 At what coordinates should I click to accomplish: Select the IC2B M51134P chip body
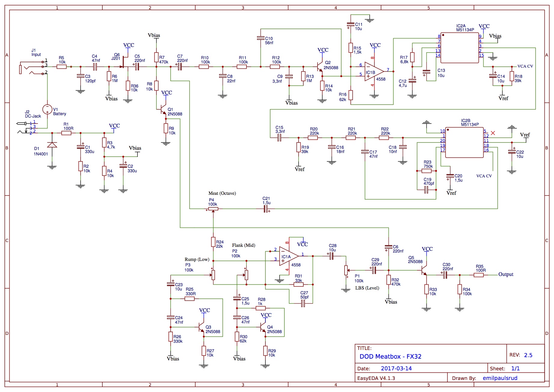pos(464,142)
